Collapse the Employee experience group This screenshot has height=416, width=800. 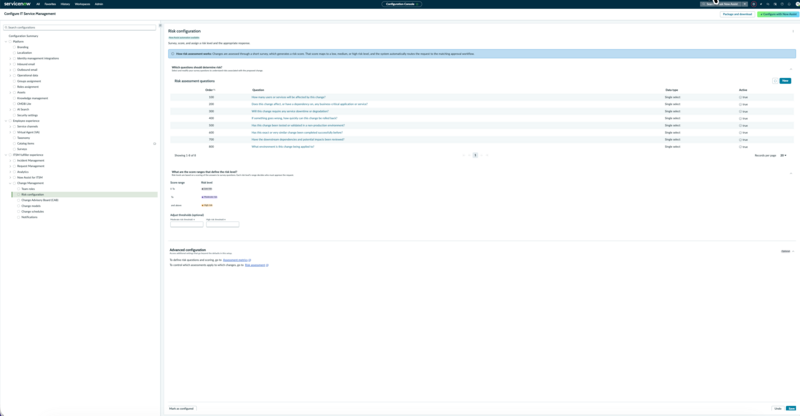6,121
